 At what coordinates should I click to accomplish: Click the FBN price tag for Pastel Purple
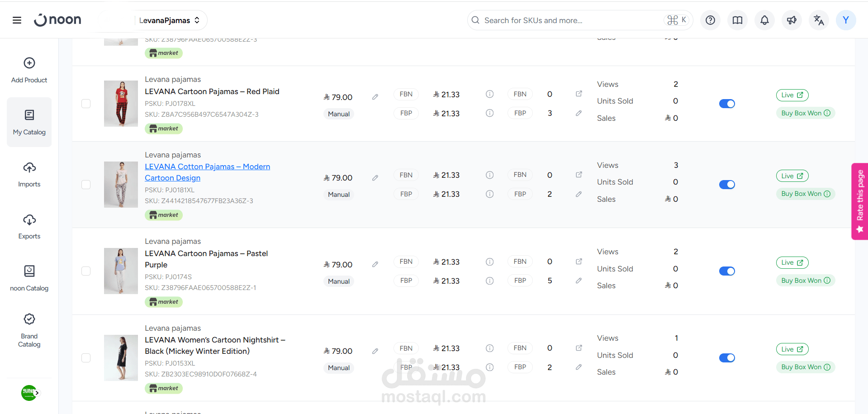406,262
